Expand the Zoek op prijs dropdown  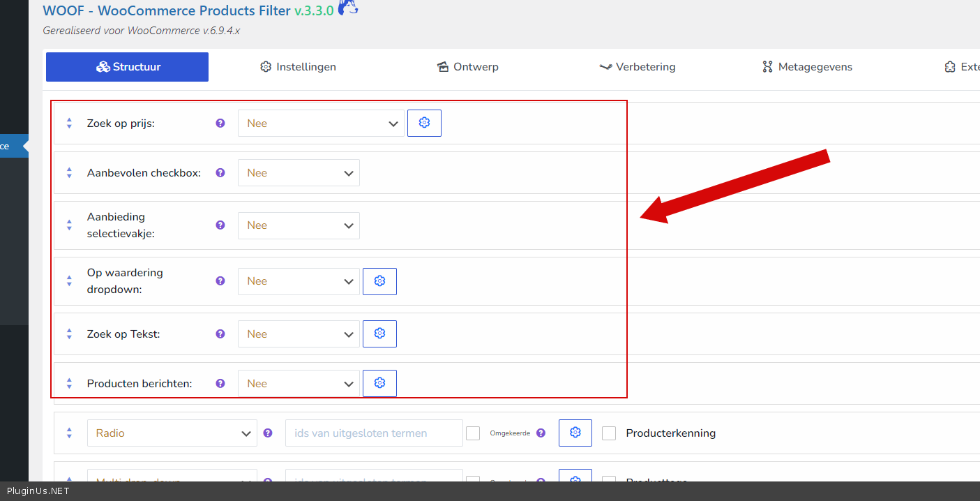tap(321, 123)
